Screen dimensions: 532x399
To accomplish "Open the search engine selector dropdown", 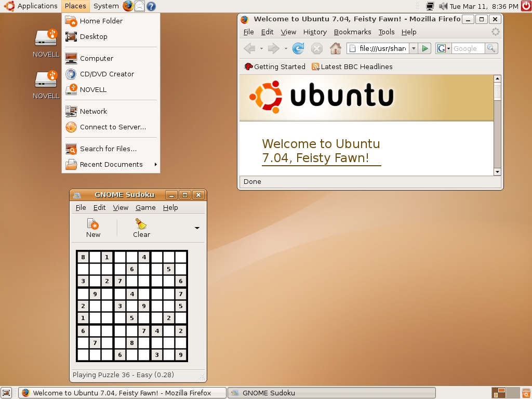I will 443,48.
